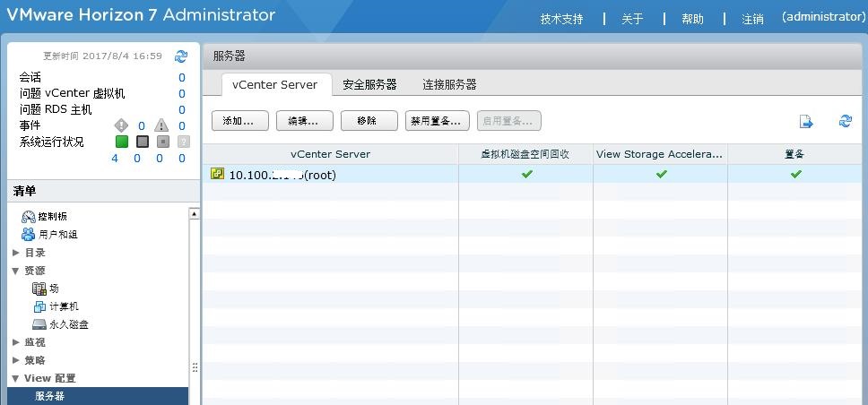The height and width of the screenshot is (405, 868).
Task: Click the 编辑... button
Action: (305, 121)
